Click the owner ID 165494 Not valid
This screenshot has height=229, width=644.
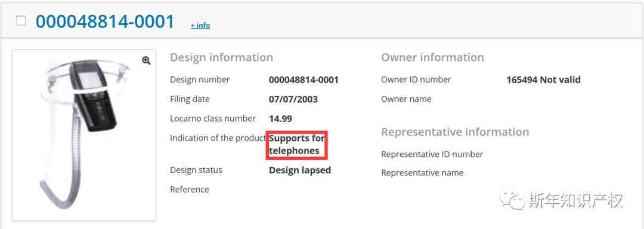pos(543,80)
